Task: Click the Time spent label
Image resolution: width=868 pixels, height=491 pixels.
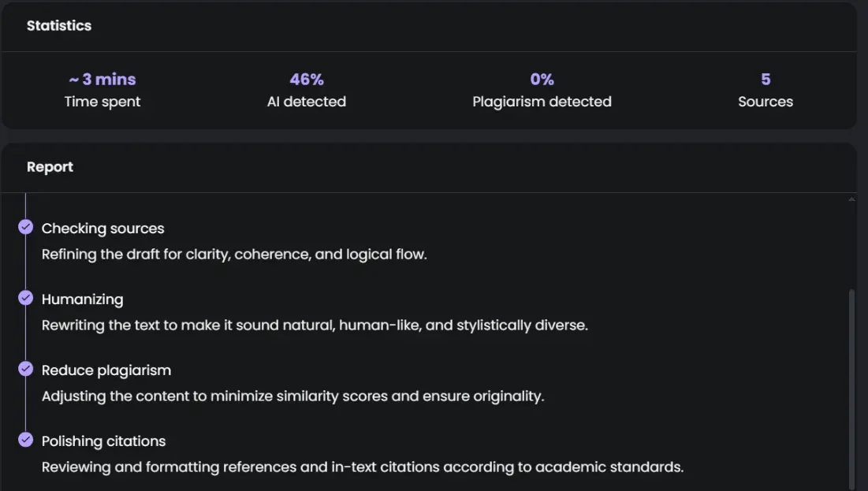Action: [102, 102]
